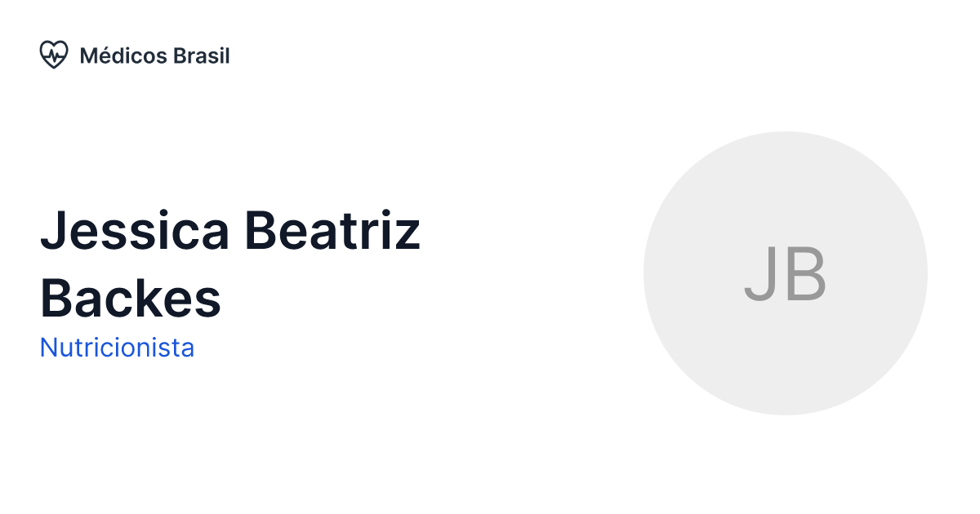Click the letter "B" in avatar initials
This screenshot has width=980, height=514.
[804, 275]
